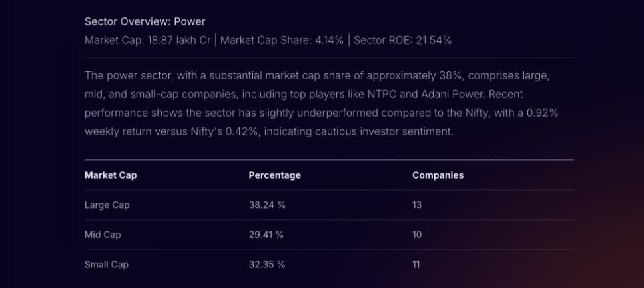Click the 32.35 % percentage cell
This screenshot has width=644, height=288.
click(x=267, y=265)
